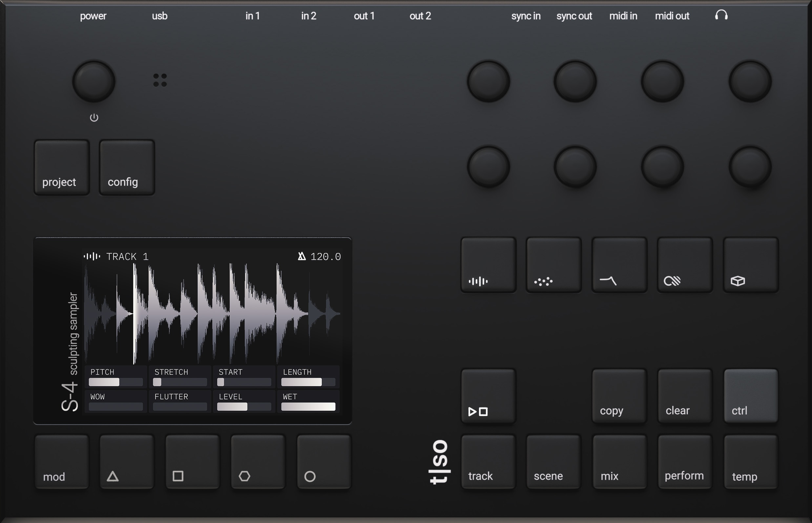Select the low-pass Filter page
812x523 pixels.
click(x=618, y=266)
